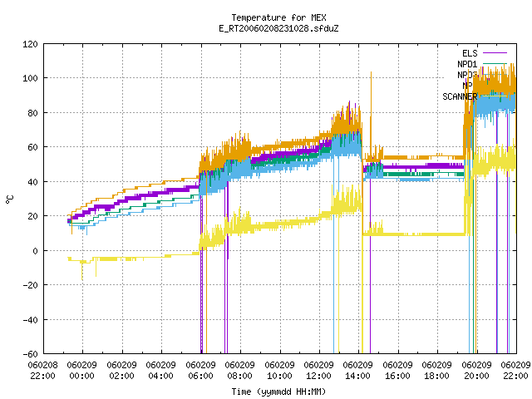Click the y-axis tick label '60'
Image resolution: width=532 pixels, height=399 pixels.
tap(33, 147)
